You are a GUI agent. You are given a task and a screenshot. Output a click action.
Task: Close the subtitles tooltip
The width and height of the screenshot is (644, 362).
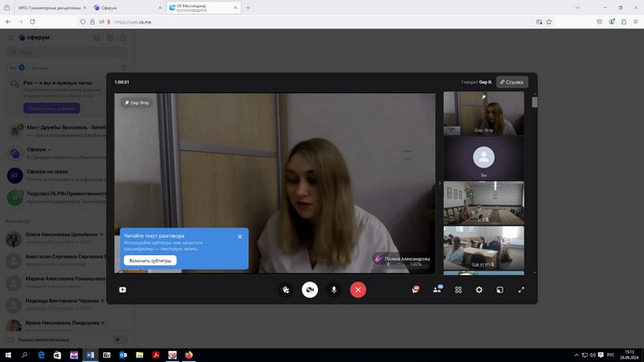[240, 236]
